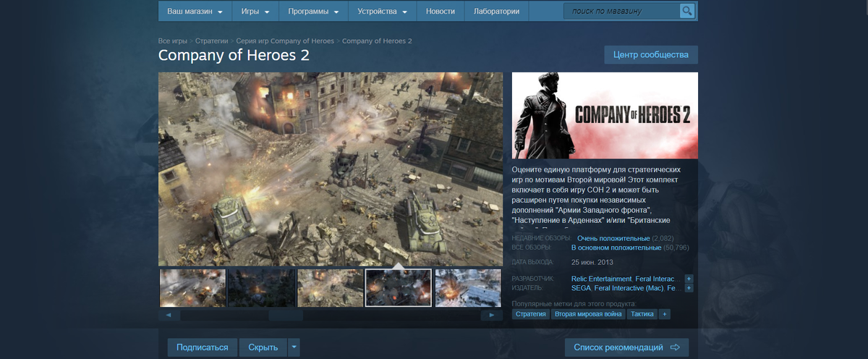Click the Company of Heroes 2 header image
This screenshot has height=359, width=868.
click(605, 115)
